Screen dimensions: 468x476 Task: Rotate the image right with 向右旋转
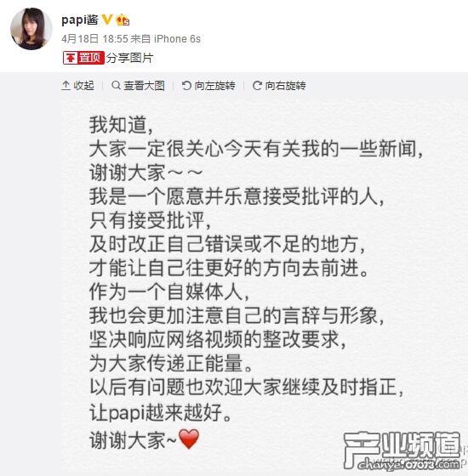click(279, 86)
